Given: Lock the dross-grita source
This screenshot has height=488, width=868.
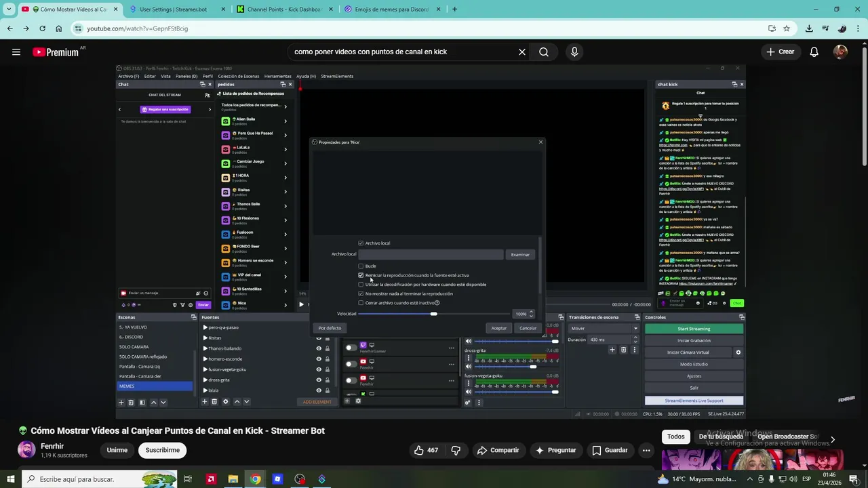Looking at the screenshot, I should (328, 380).
